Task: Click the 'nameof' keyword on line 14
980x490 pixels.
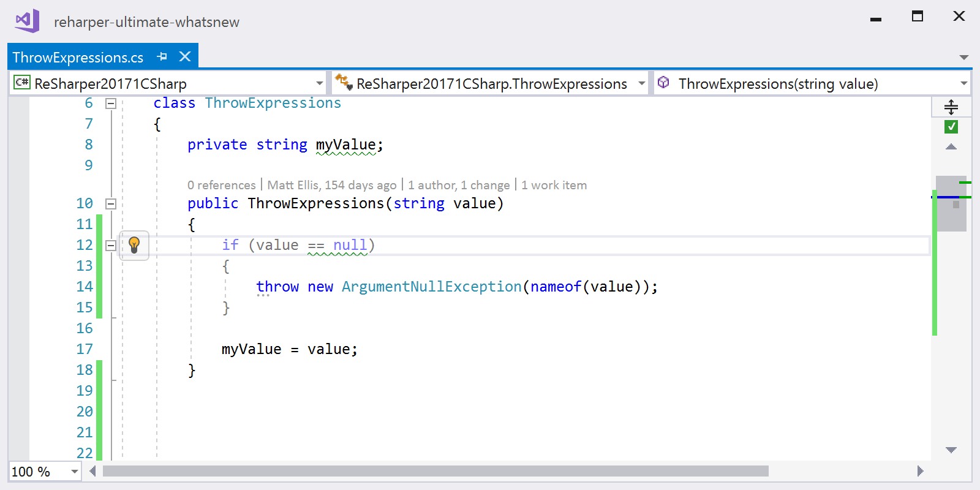Action: [556, 287]
